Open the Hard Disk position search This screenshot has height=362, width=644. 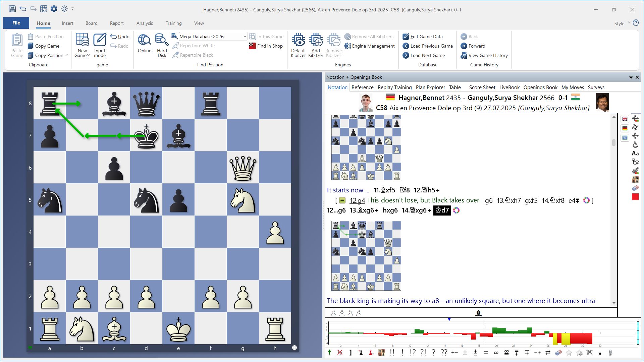[162, 40]
